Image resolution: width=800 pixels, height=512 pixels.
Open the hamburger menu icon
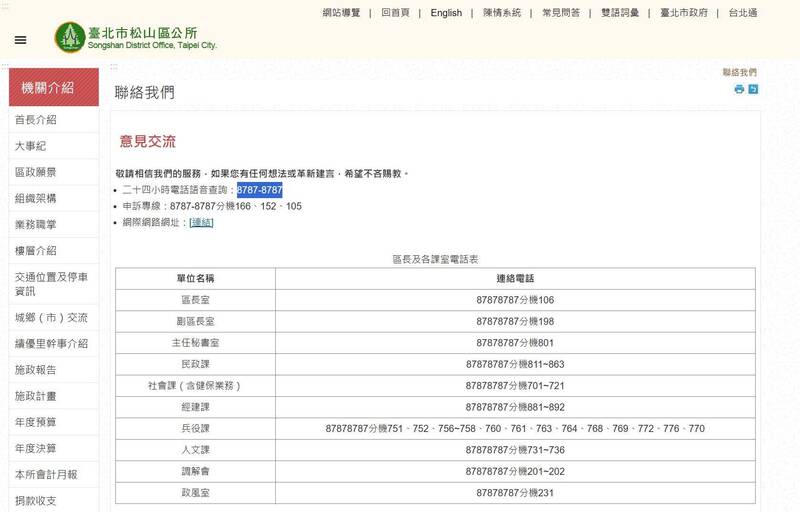point(21,40)
